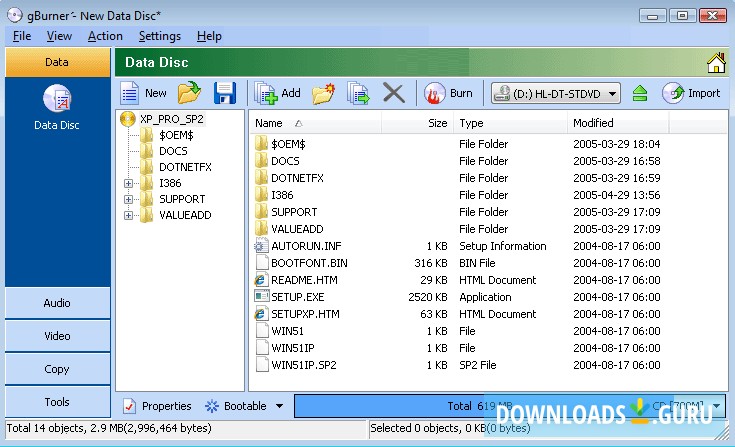Select I386 folder name in file list

coord(282,195)
